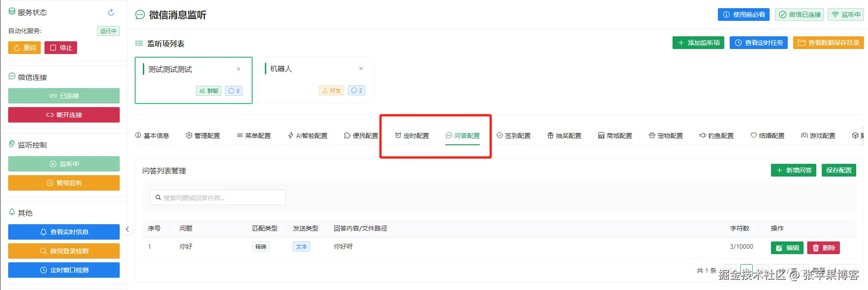Stop the automation service with 停止
This screenshot has height=290, width=868.
(61, 48)
